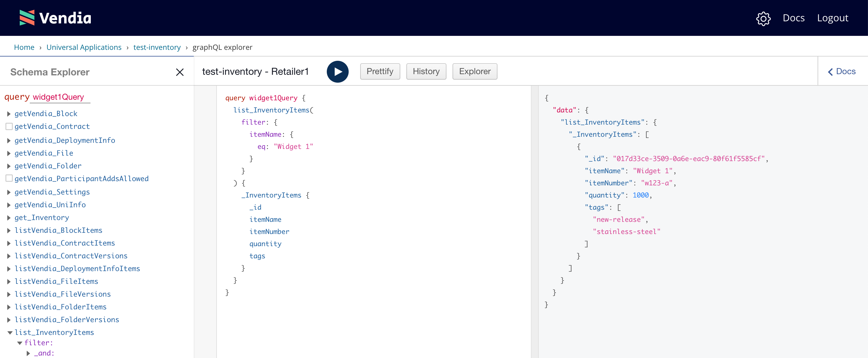Image resolution: width=868 pixels, height=358 pixels.
Task: Collapse the filter: argument node
Action: [x=19, y=343]
